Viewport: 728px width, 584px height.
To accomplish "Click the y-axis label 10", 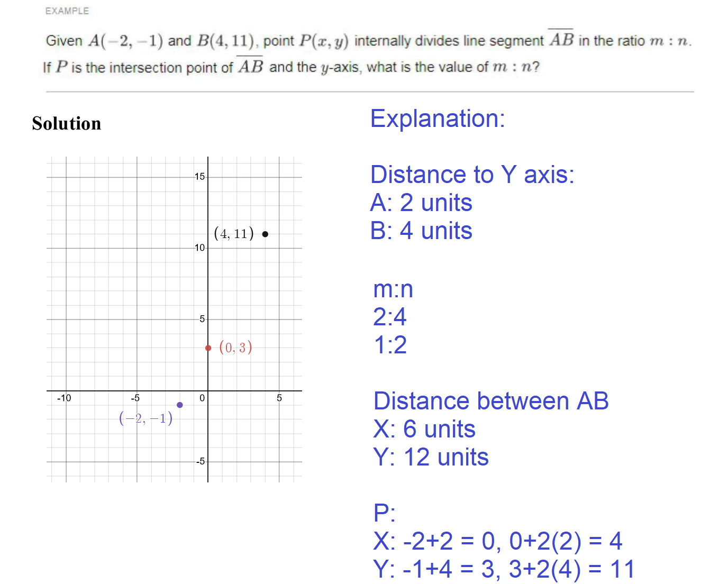I will [199, 248].
